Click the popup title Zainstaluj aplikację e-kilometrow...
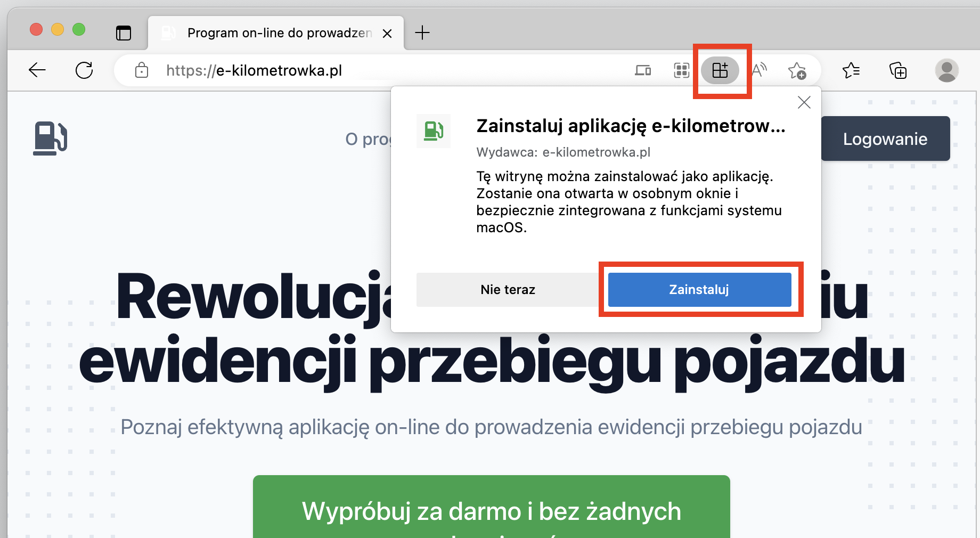Screen dimensions: 980x538 (631, 126)
